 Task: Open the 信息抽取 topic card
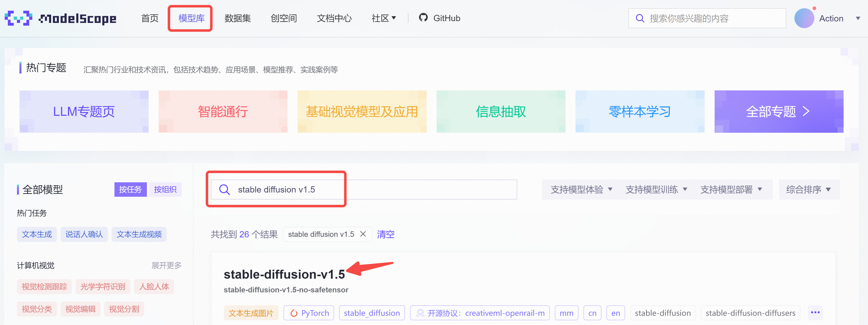coord(501,111)
